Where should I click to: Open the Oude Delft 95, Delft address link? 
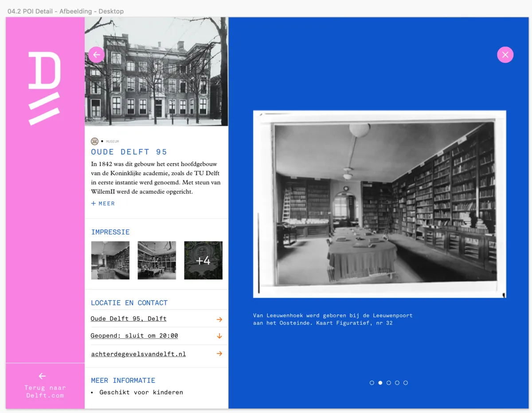coord(129,319)
